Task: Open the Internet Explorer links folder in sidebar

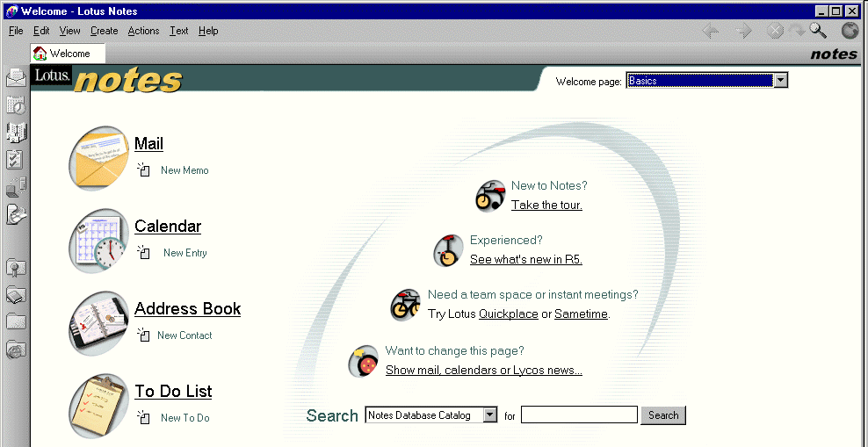Action: pyautogui.click(x=16, y=349)
